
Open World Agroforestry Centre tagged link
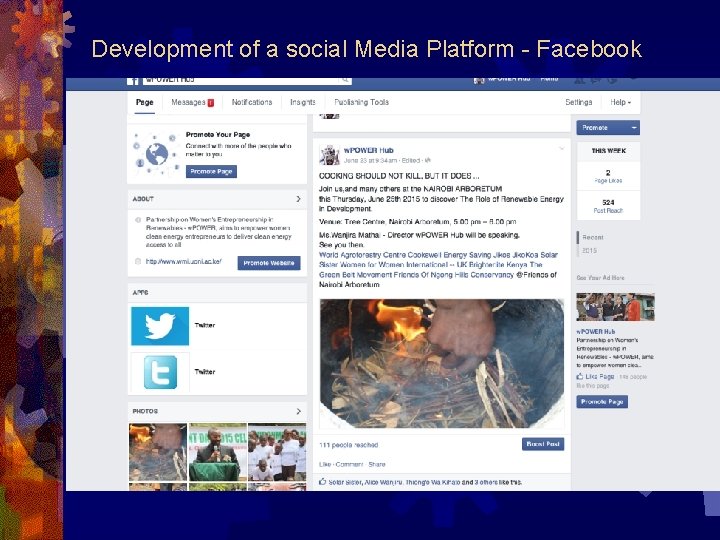(362, 255)
